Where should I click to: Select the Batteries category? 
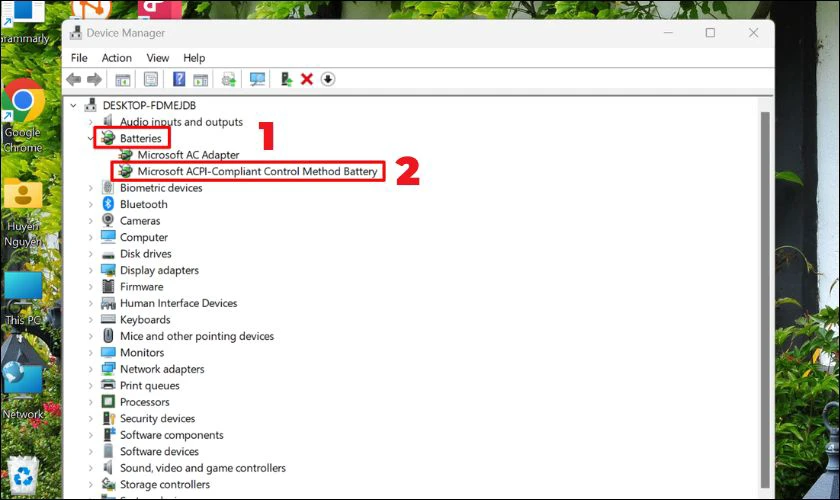pyautogui.click(x=140, y=138)
